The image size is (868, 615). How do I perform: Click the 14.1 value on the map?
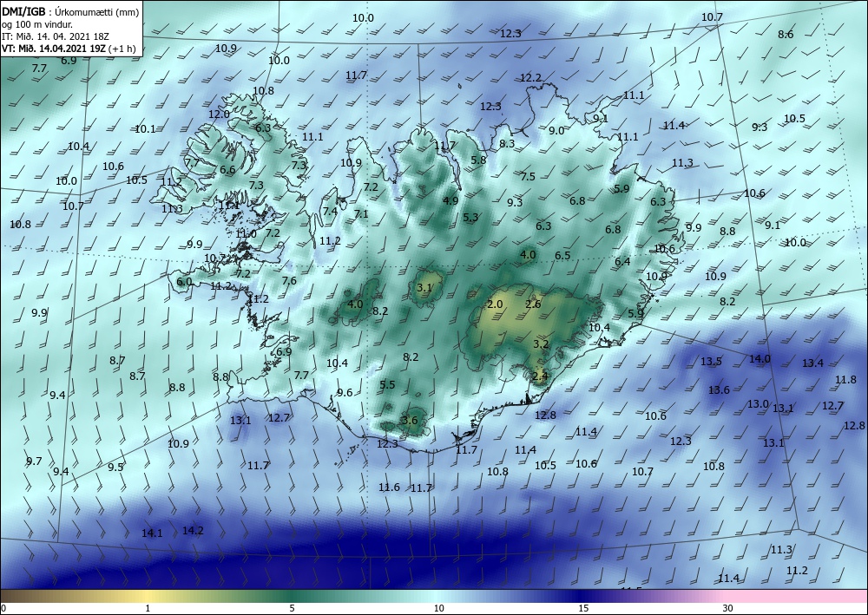tap(152, 533)
